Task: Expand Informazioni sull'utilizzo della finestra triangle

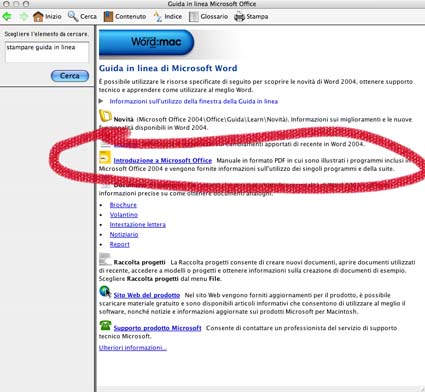Action: [x=101, y=101]
